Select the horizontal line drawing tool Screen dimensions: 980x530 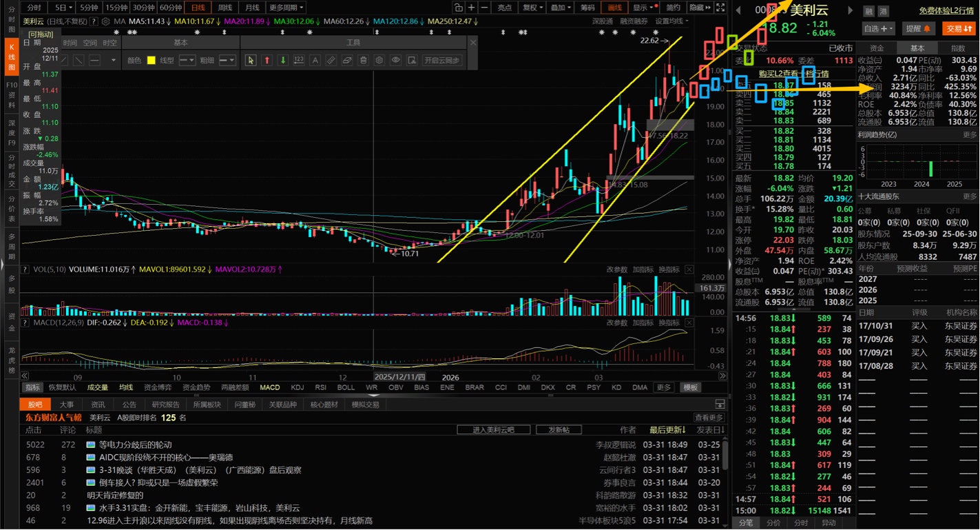pyautogui.click(x=95, y=61)
